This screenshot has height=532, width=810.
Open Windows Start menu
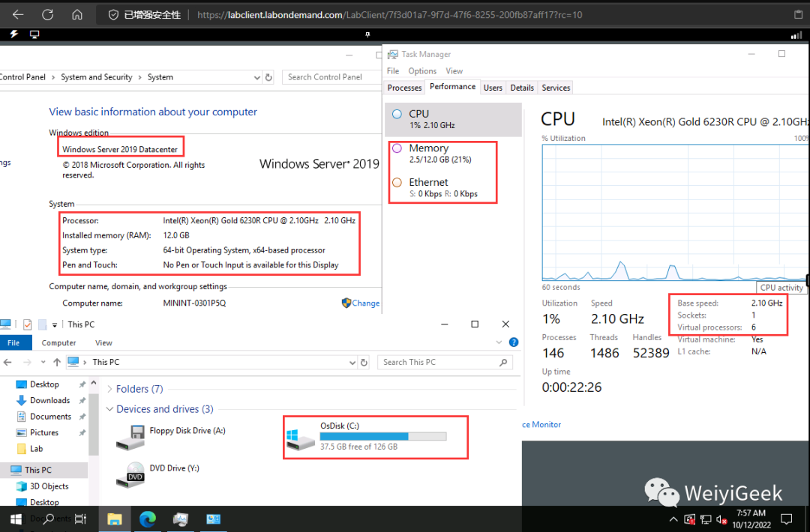[x=16, y=519]
